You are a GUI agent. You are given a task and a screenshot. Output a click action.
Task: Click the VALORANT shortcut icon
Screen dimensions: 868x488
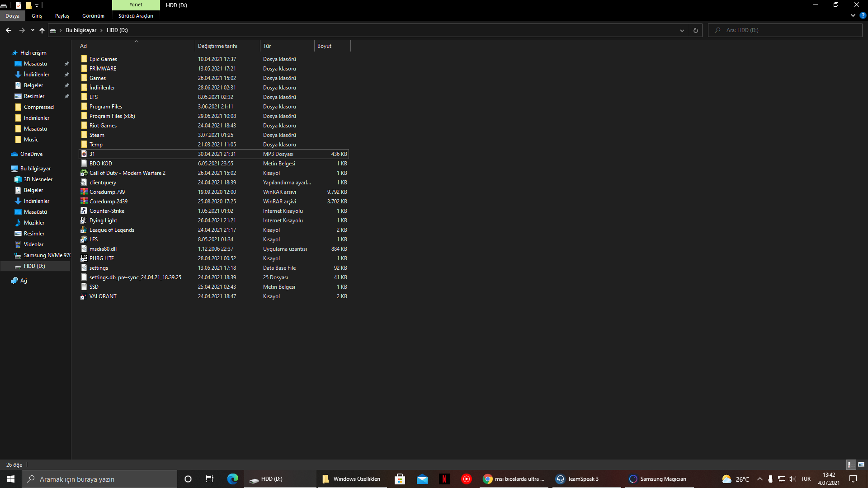click(x=84, y=296)
